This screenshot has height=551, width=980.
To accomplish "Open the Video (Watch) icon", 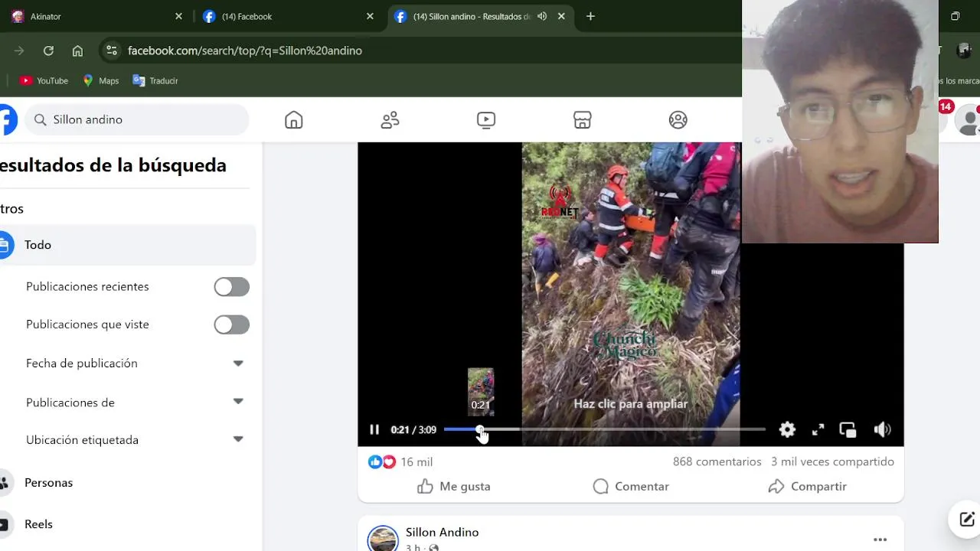I will (x=486, y=120).
